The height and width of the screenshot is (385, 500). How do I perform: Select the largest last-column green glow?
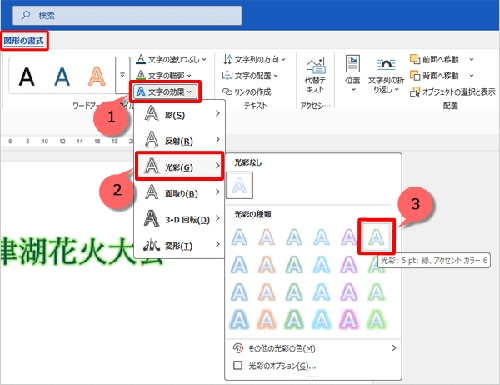click(x=376, y=320)
